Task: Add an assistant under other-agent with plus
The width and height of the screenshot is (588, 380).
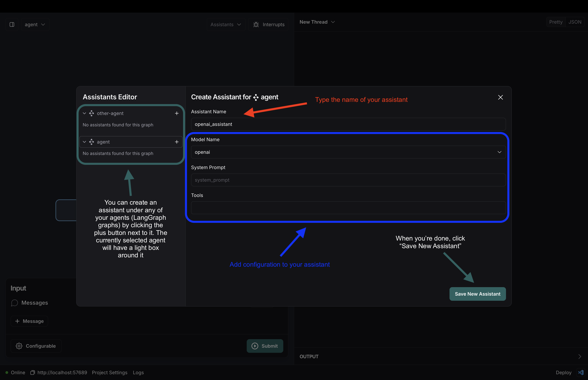Action: (177, 113)
